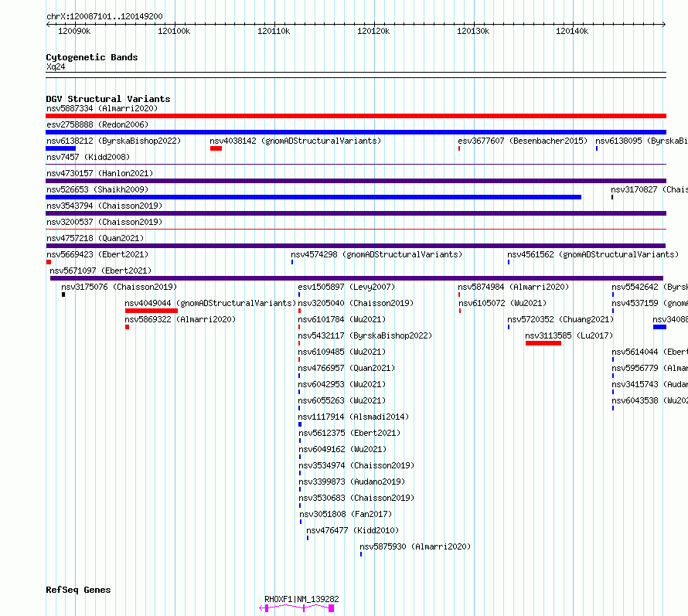Select the purple nsv4757218 variant bar
The image size is (688, 616).
click(x=356, y=246)
